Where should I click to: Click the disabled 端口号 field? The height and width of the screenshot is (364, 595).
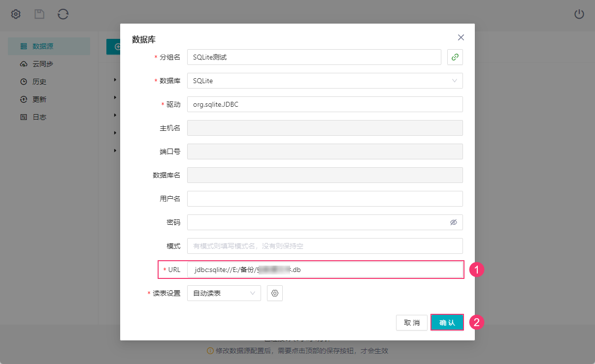point(325,152)
